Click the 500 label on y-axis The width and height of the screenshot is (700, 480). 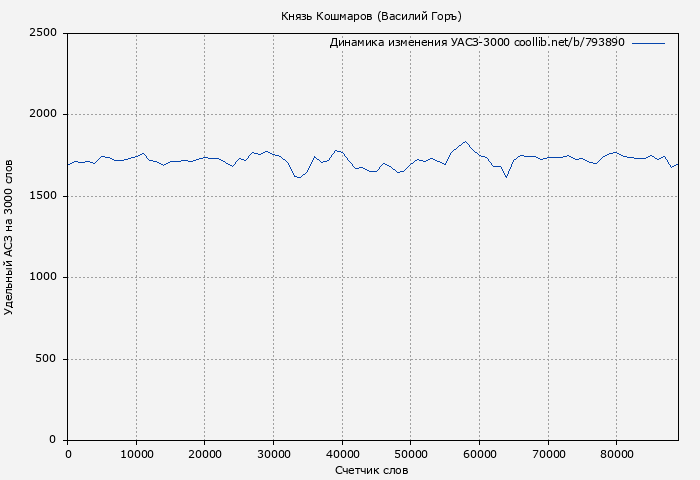tap(47, 359)
